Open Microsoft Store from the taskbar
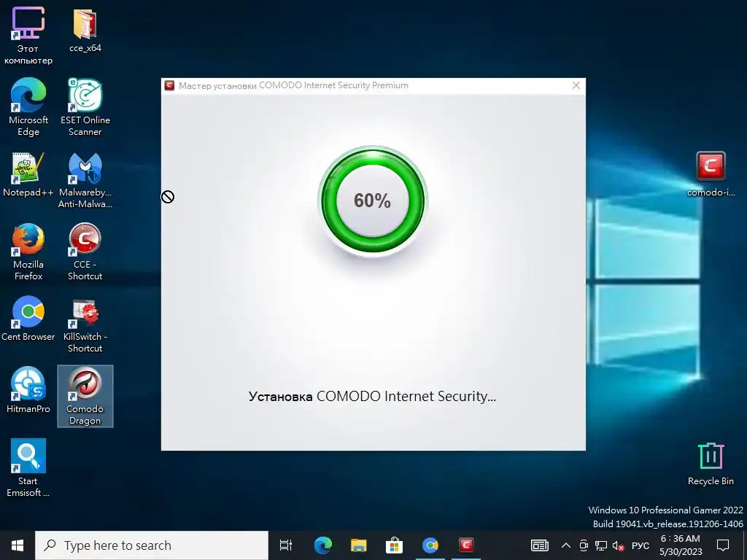This screenshot has height=560, width=747. coord(394,545)
